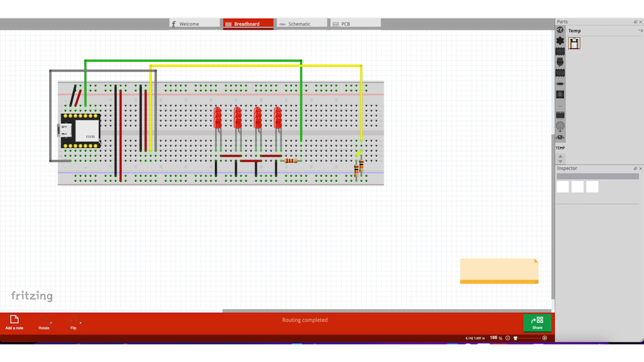Click the Rotate icon in bottom toolbar
Image resolution: width=644 pixels, height=362 pixels.
click(x=43, y=319)
